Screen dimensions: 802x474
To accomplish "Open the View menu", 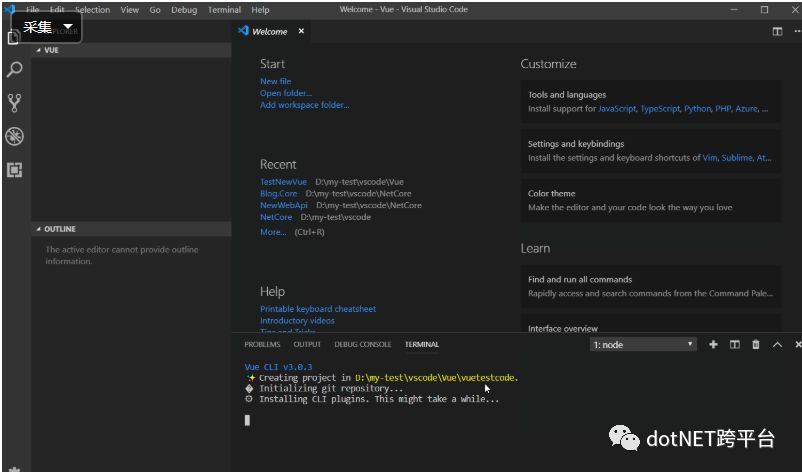I will 129,10.
